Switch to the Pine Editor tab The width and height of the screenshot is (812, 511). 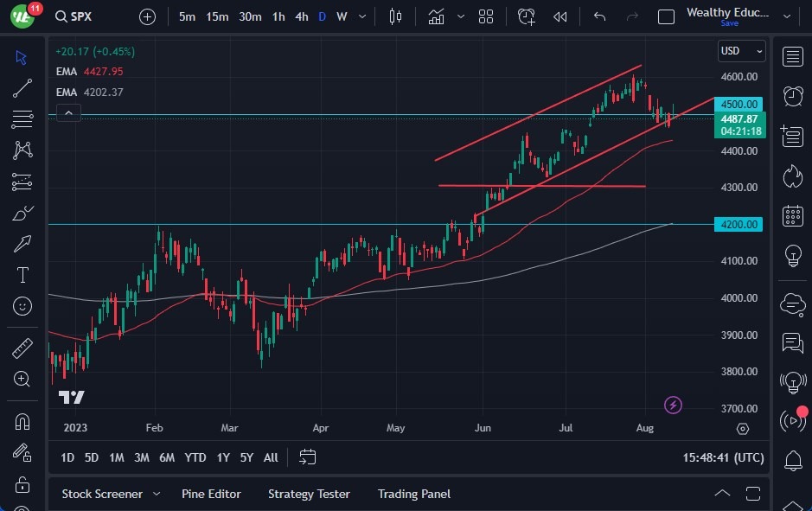pyautogui.click(x=211, y=494)
